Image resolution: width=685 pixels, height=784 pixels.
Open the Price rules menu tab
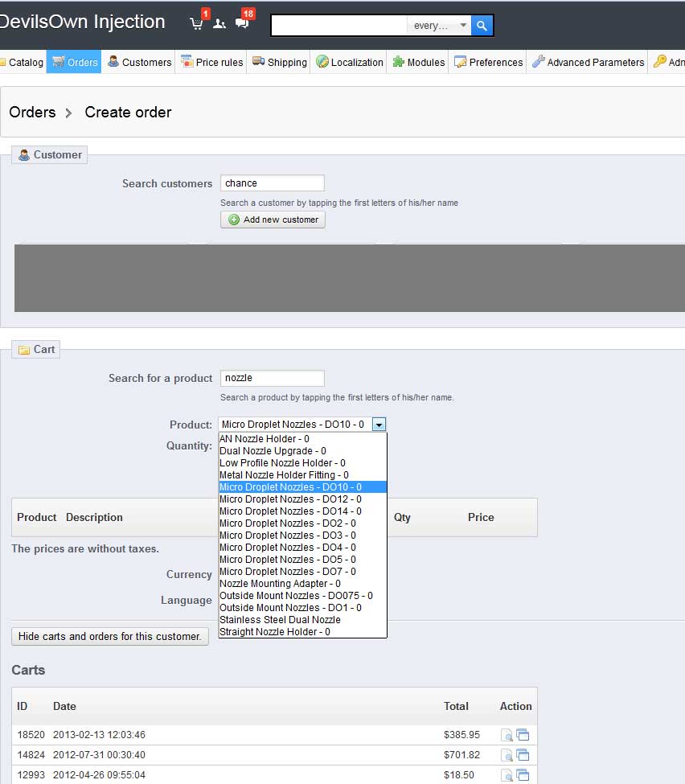(x=211, y=62)
